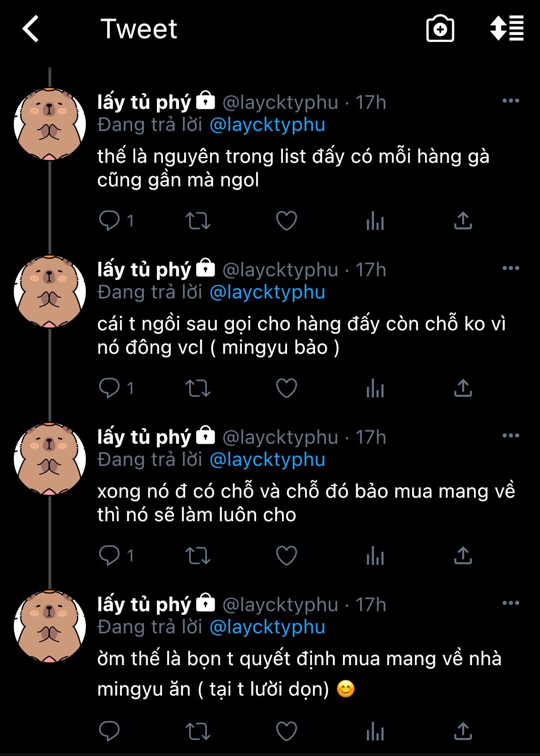Open the camera add icon in header
The image size is (540, 756).
440,29
